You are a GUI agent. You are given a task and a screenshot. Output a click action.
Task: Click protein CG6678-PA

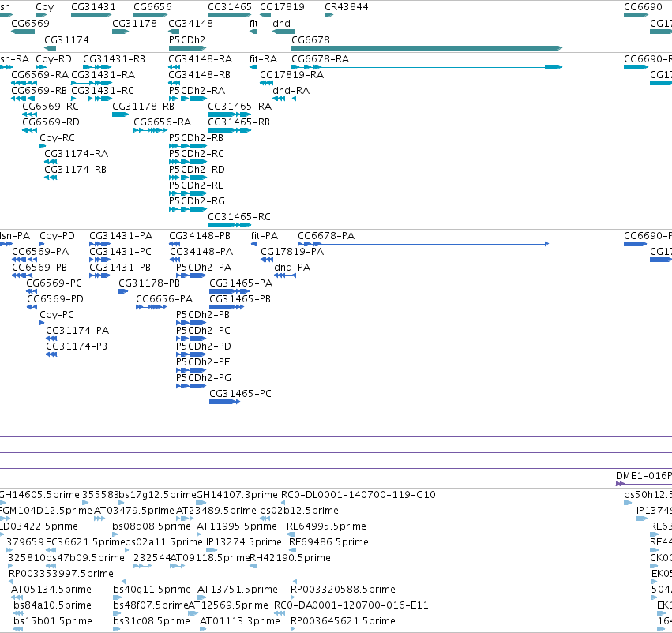coord(326,235)
